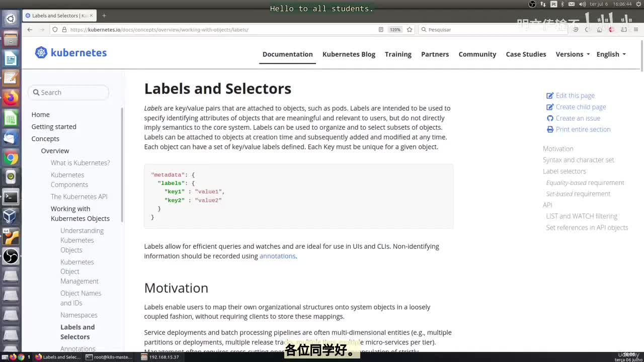Screen dimensions: 644x362
Task: Open Namespaces in the docs sidebar
Action: click(x=79, y=315)
